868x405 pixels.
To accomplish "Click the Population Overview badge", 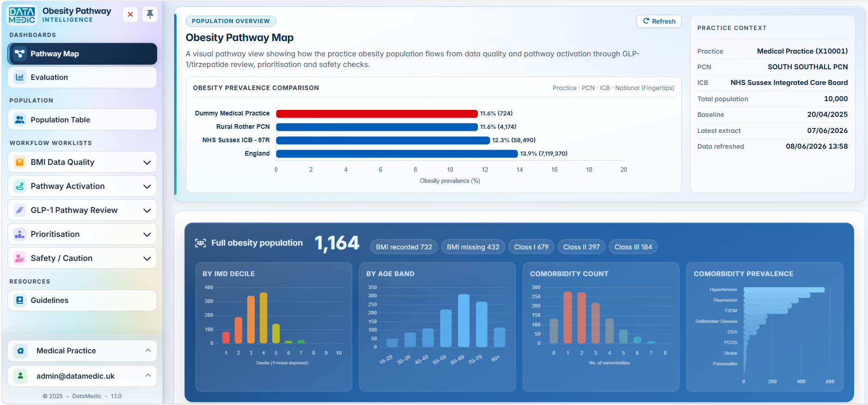I will click(231, 21).
